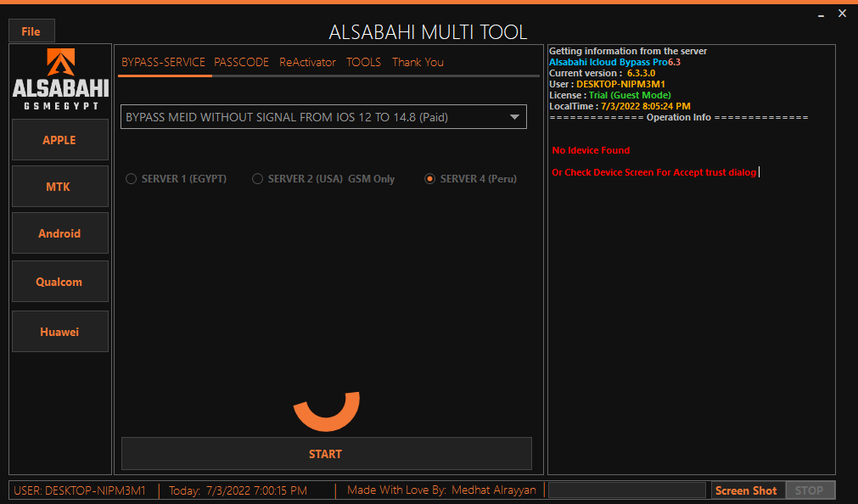Open the ReActivator tab

307,62
